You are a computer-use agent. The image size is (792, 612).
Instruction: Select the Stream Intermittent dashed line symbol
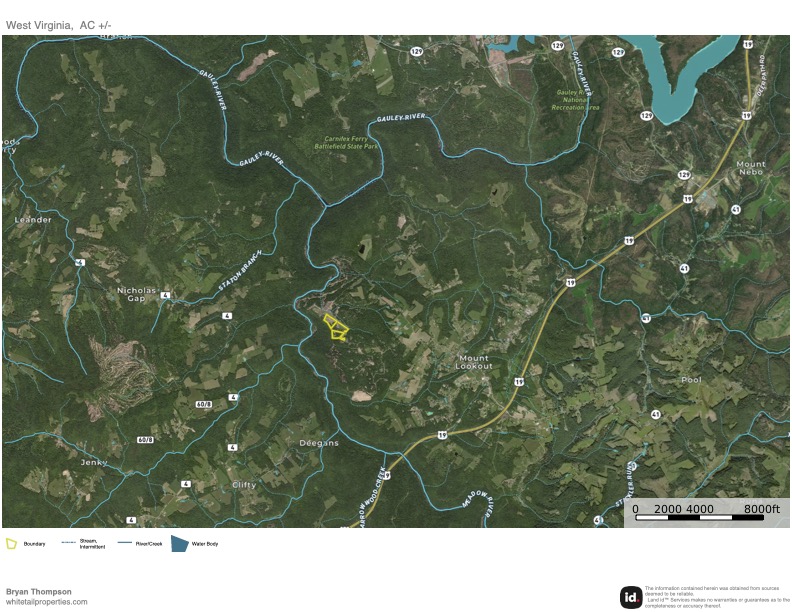click(x=68, y=543)
